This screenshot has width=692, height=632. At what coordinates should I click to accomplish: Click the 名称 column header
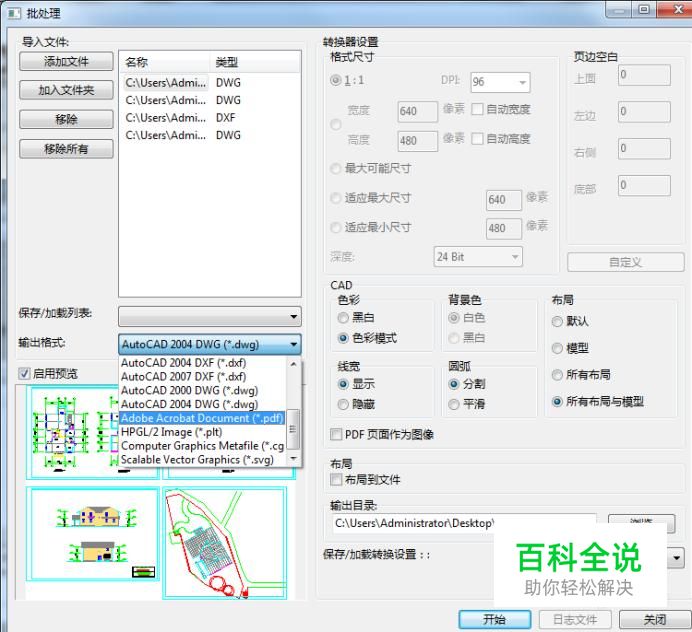[x=165, y=62]
